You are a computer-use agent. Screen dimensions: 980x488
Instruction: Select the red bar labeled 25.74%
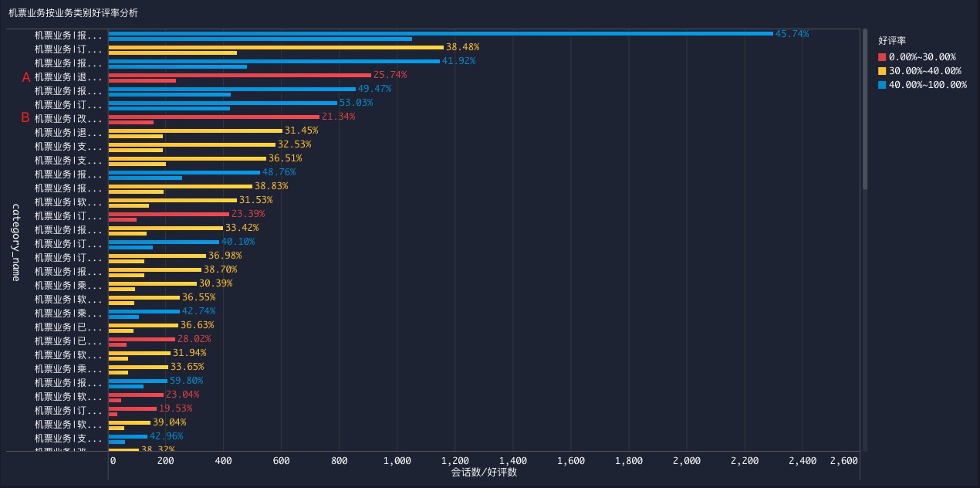point(239,75)
